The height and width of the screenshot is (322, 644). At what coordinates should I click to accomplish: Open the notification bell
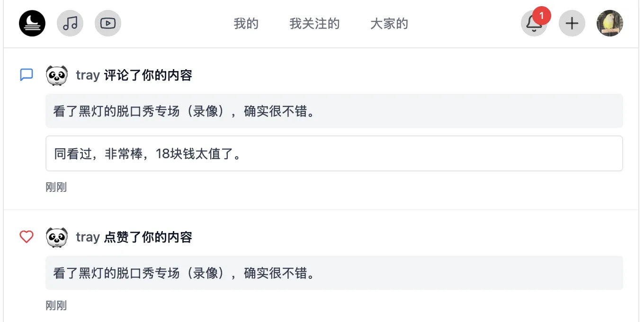pos(534,24)
